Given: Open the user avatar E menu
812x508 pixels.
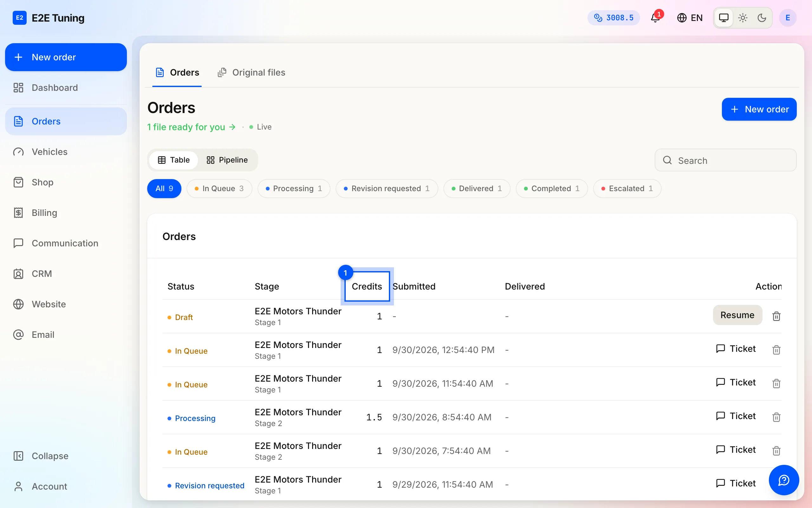Looking at the screenshot, I should point(788,18).
